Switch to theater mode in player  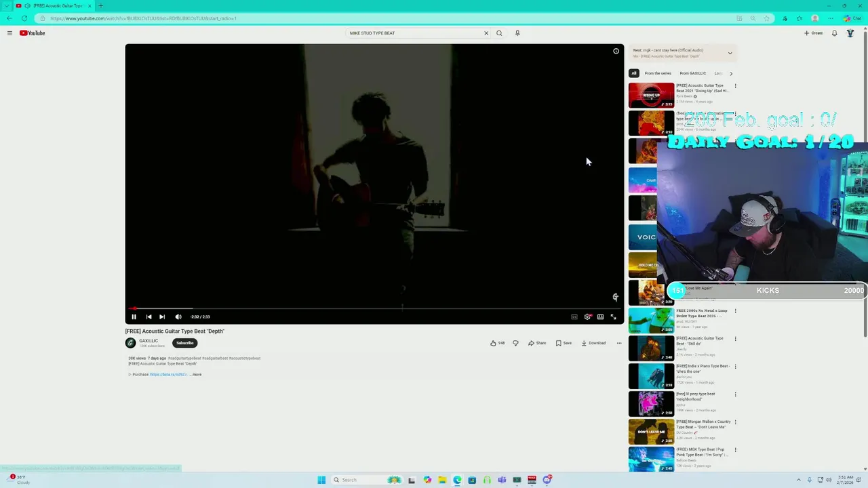600,317
